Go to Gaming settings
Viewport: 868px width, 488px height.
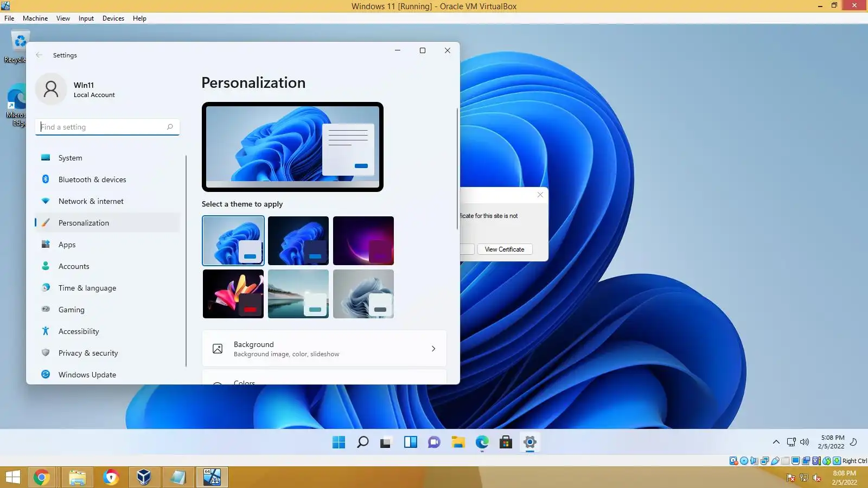coord(107,310)
